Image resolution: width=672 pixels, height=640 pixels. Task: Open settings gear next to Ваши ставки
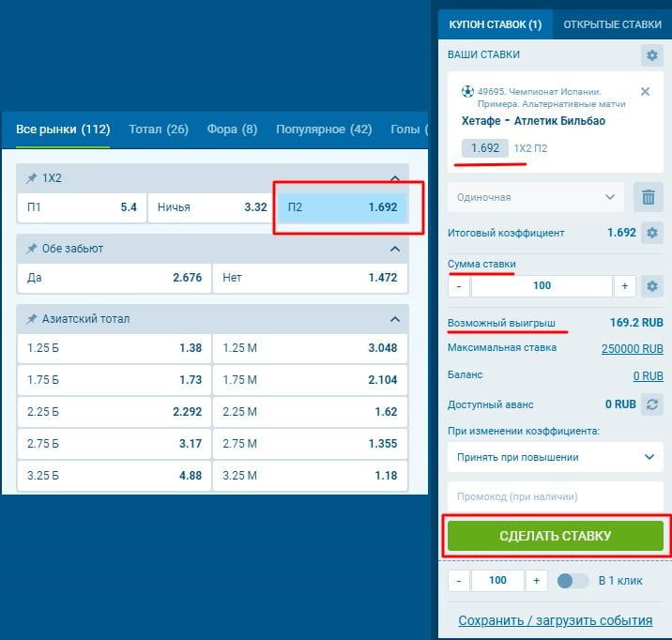[651, 55]
